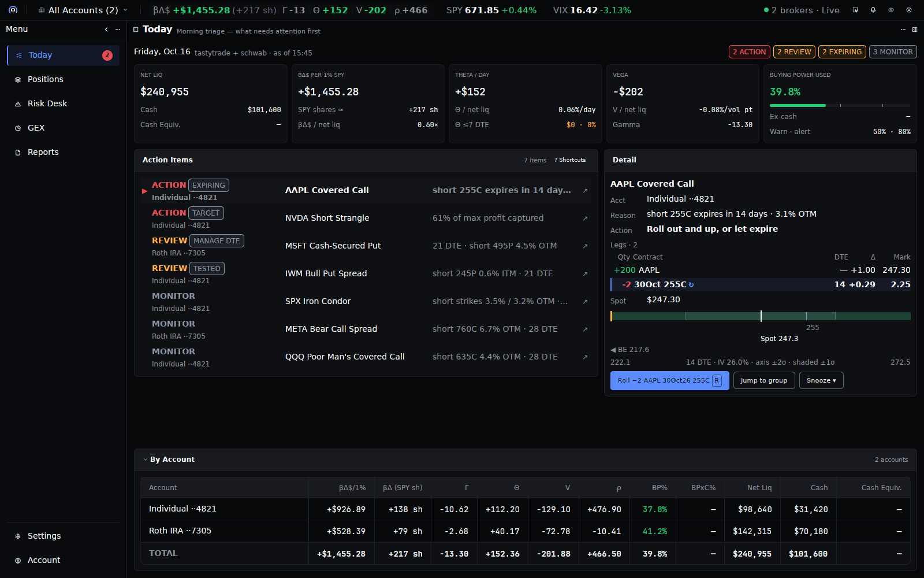Click the Jump to group button
Viewport: 924px width, 578px height.
[x=764, y=380]
